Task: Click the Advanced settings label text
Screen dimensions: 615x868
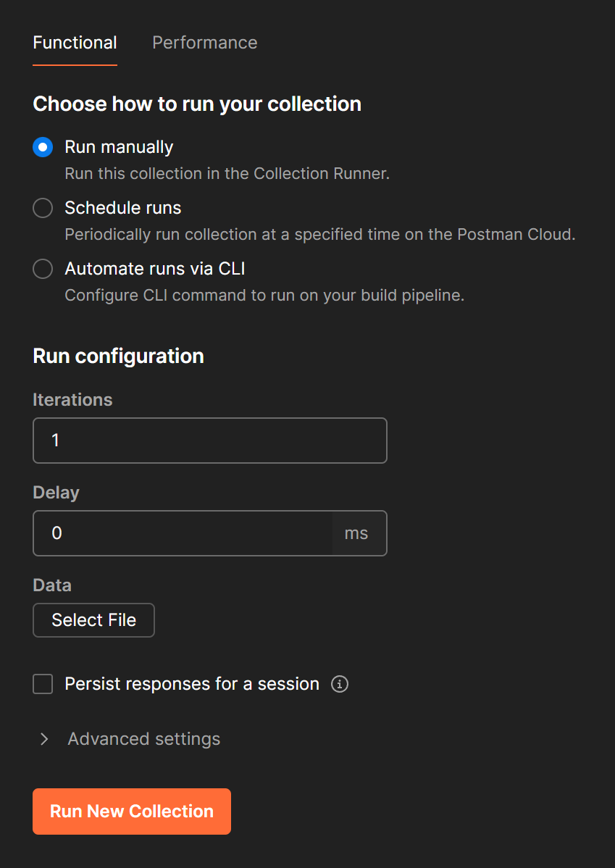Action: click(x=144, y=739)
